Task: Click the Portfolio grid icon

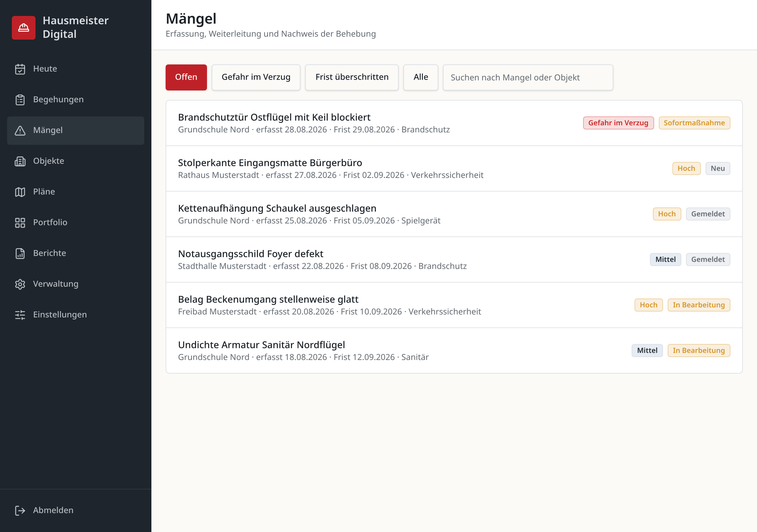Action: [20, 223]
